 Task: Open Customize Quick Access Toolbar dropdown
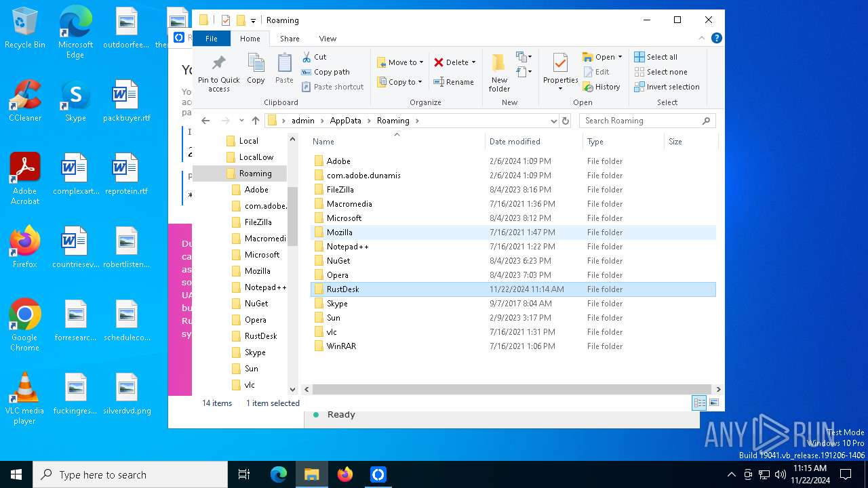click(253, 21)
